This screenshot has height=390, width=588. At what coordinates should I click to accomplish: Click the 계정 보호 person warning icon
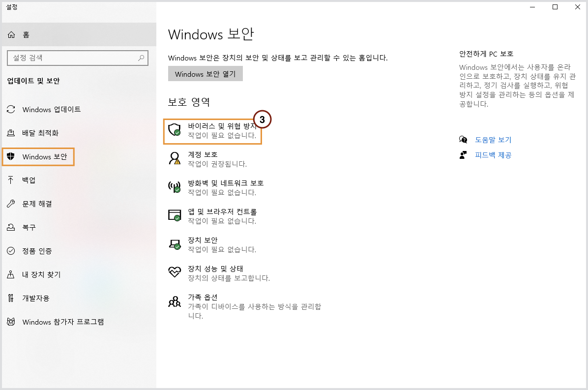click(x=175, y=158)
